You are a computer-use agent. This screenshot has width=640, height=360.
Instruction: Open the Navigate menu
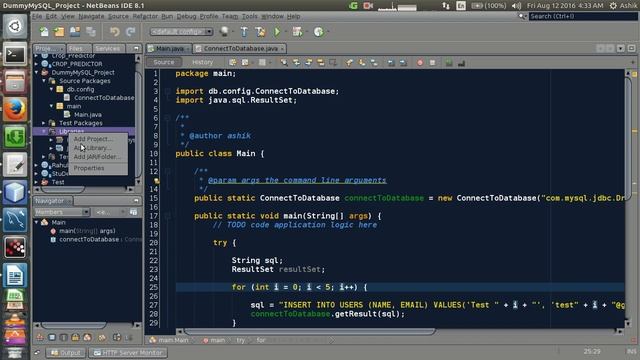pos(91,16)
